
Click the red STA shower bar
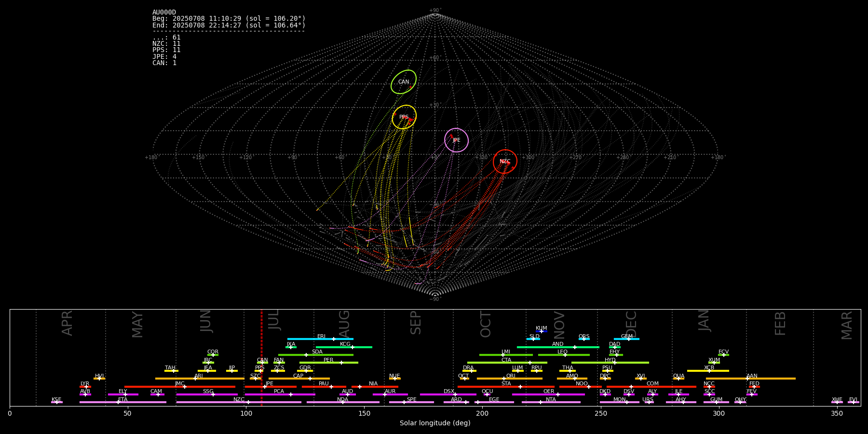coord(506,387)
